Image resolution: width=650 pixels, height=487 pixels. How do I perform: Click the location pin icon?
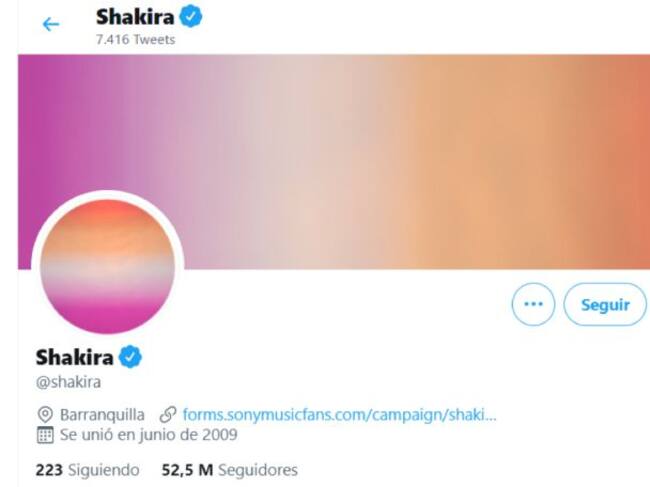coord(45,414)
